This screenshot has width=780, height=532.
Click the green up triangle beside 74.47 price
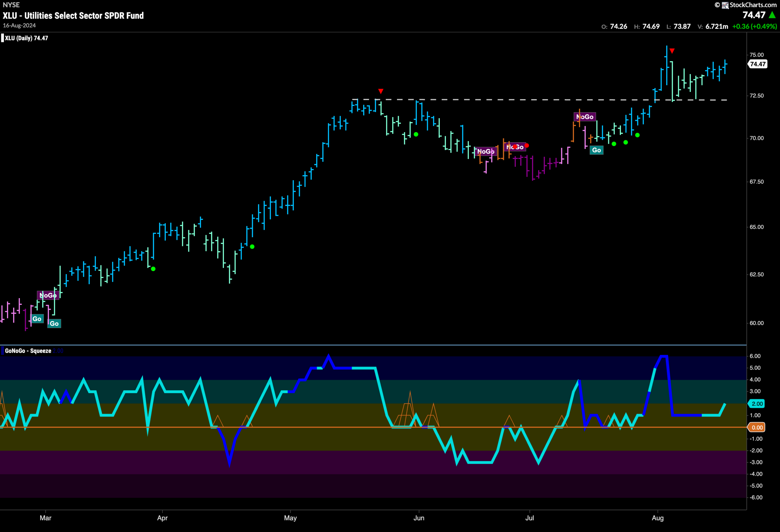[772, 15]
